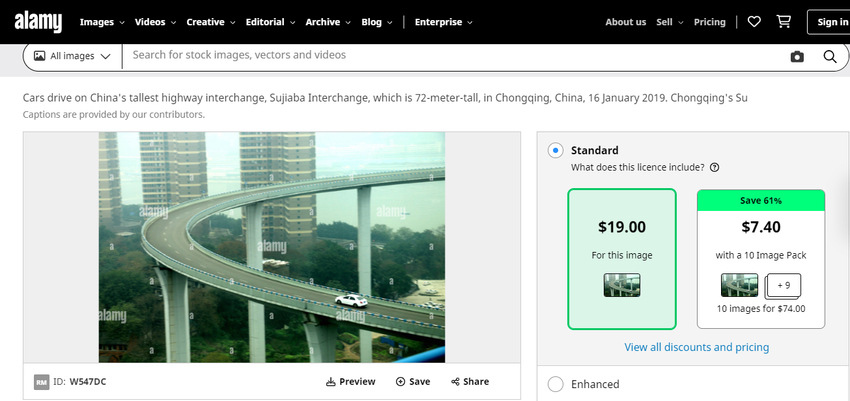Select the Standard licence radio button
Screen dimensions: 850x401
(x=555, y=150)
